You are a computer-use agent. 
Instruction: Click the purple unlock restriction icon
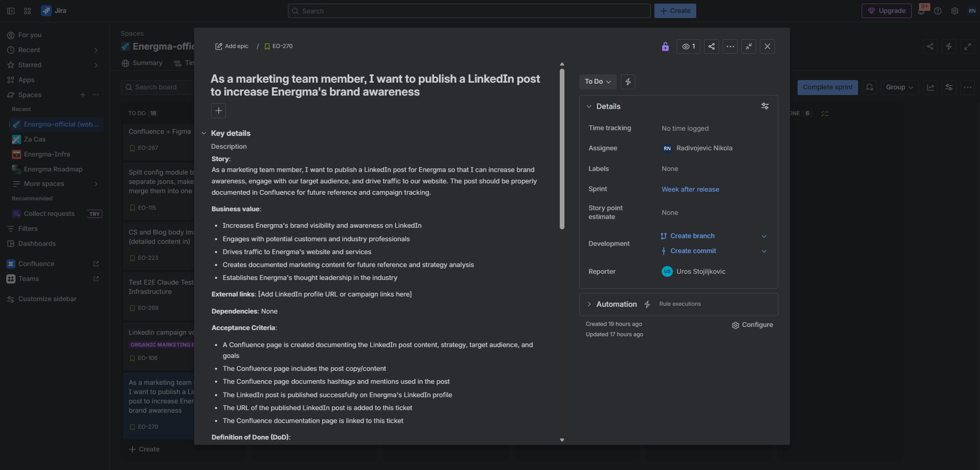pos(665,46)
